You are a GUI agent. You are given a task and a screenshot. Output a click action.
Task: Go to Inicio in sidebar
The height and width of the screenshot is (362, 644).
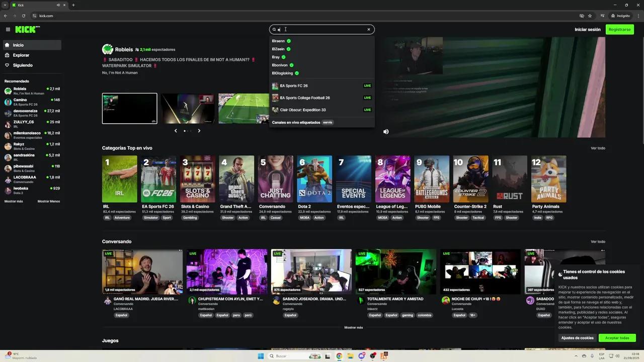32,45
